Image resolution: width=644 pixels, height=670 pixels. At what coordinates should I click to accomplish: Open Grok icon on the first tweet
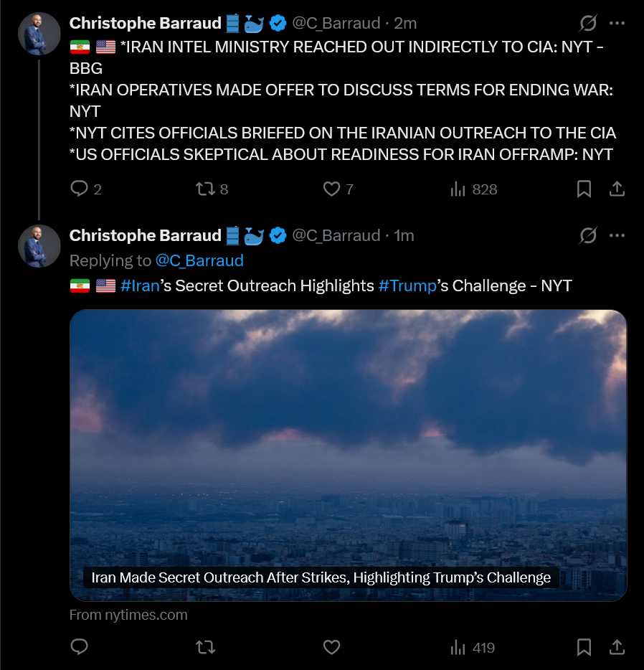click(587, 24)
